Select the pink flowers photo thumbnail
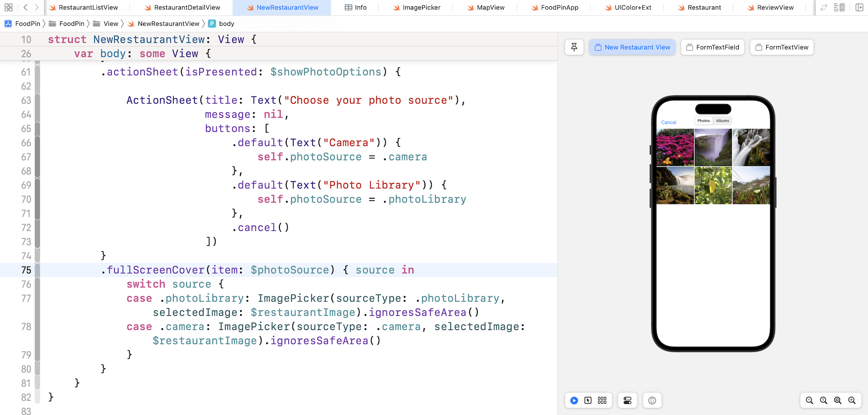This screenshot has width=868, height=415. point(675,148)
